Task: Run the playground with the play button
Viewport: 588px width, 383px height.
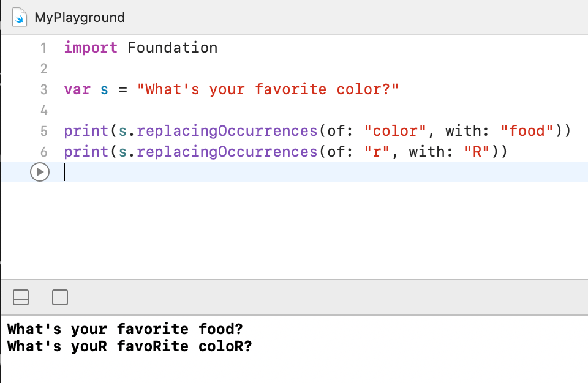Action: click(x=39, y=173)
